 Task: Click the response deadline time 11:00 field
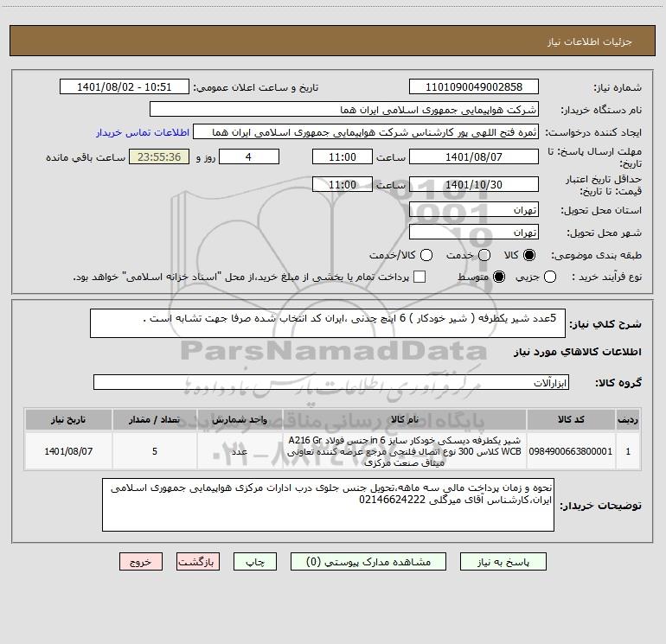coord(343,156)
